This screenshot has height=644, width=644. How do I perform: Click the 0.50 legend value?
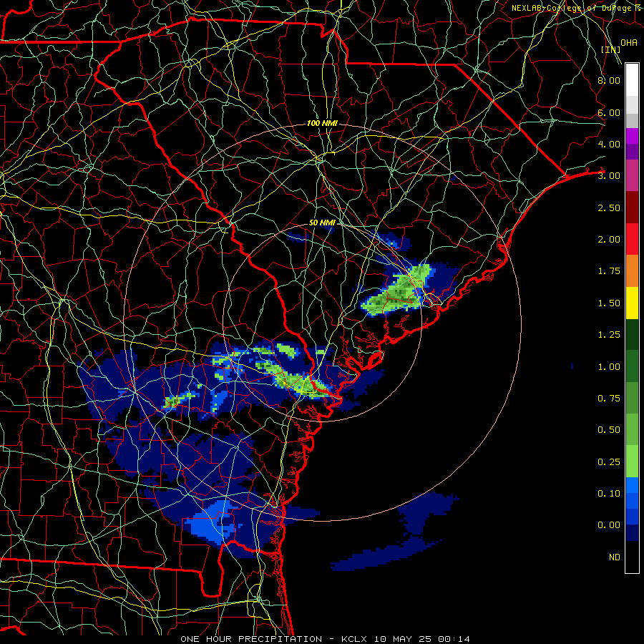pos(609,430)
